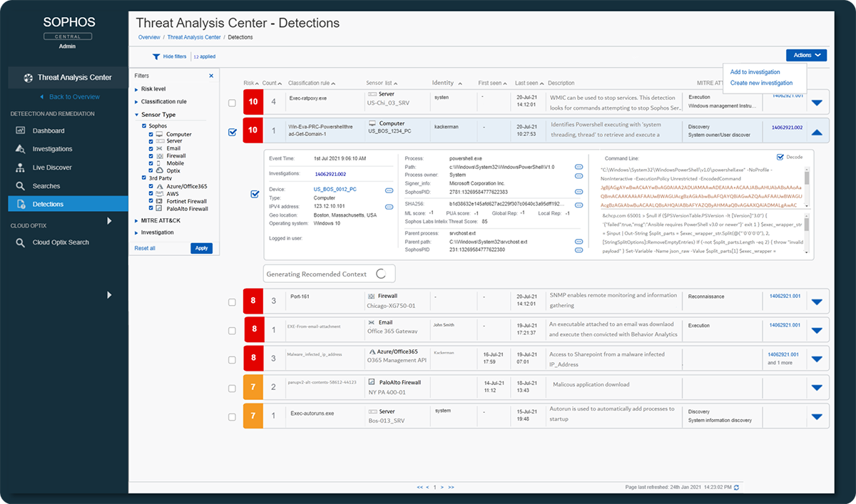Viewport: 856px width, 504px height.
Task: Select the Live Discover sidebar icon
Action: tap(20, 168)
